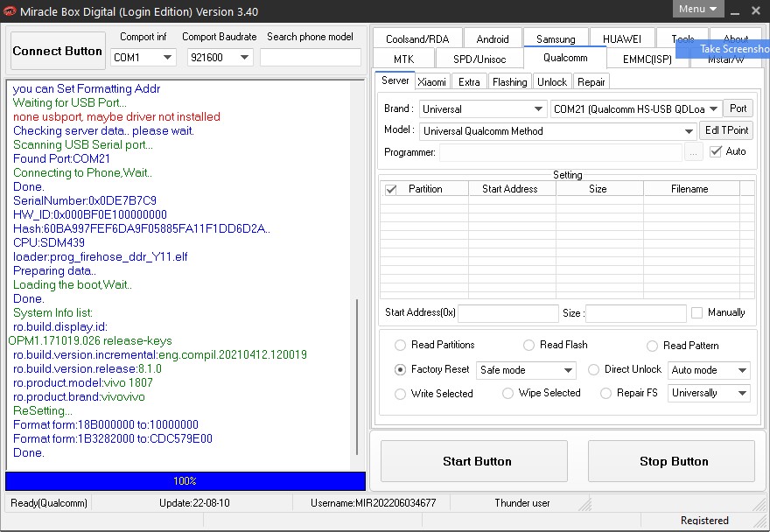Viewport: 770px width, 532px height.
Task: Click the Start Address column header
Action: pyautogui.click(x=510, y=189)
